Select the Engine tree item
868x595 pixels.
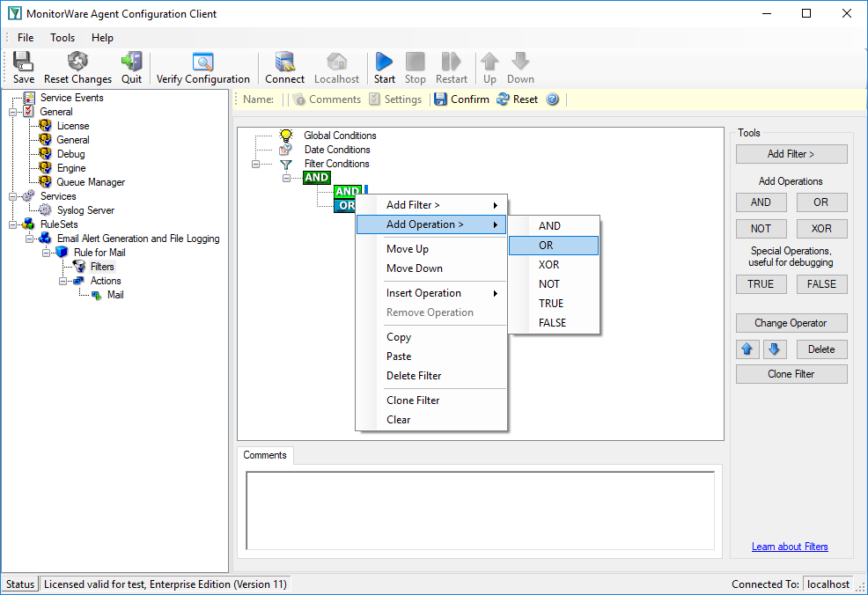(x=71, y=168)
